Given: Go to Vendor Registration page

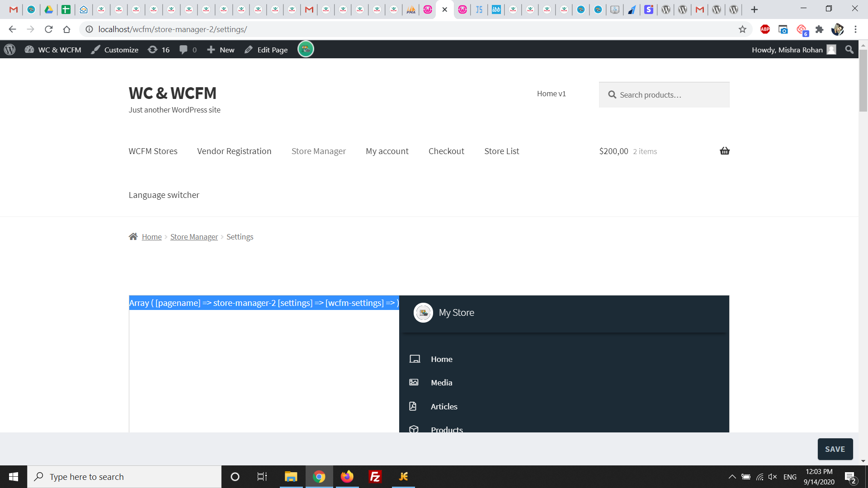Looking at the screenshot, I should pyautogui.click(x=234, y=151).
